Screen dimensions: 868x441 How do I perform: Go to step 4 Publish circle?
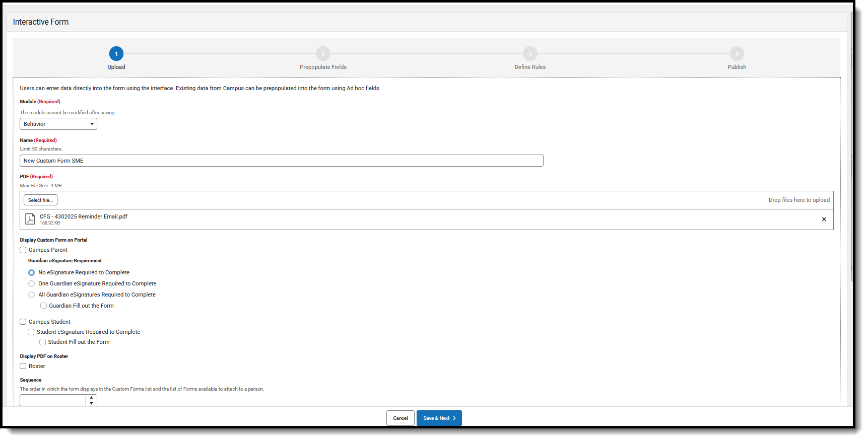point(737,54)
